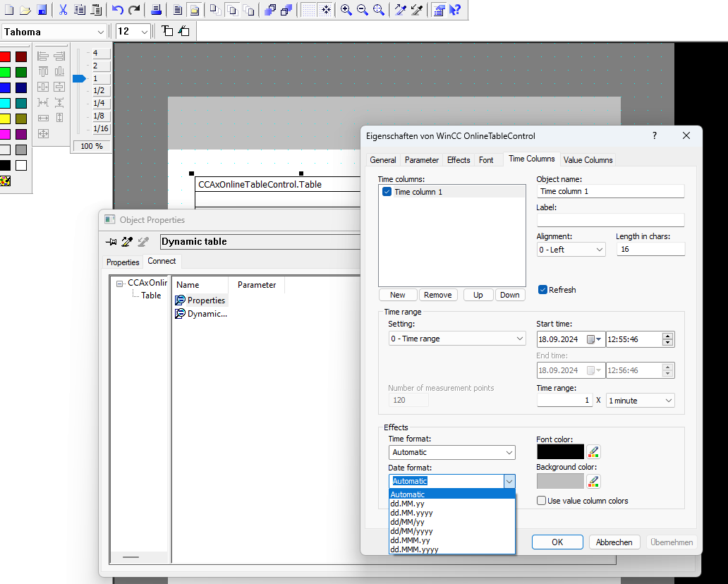This screenshot has width=728, height=584.
Task: Click the Undo arrow icon
Action: point(118,10)
